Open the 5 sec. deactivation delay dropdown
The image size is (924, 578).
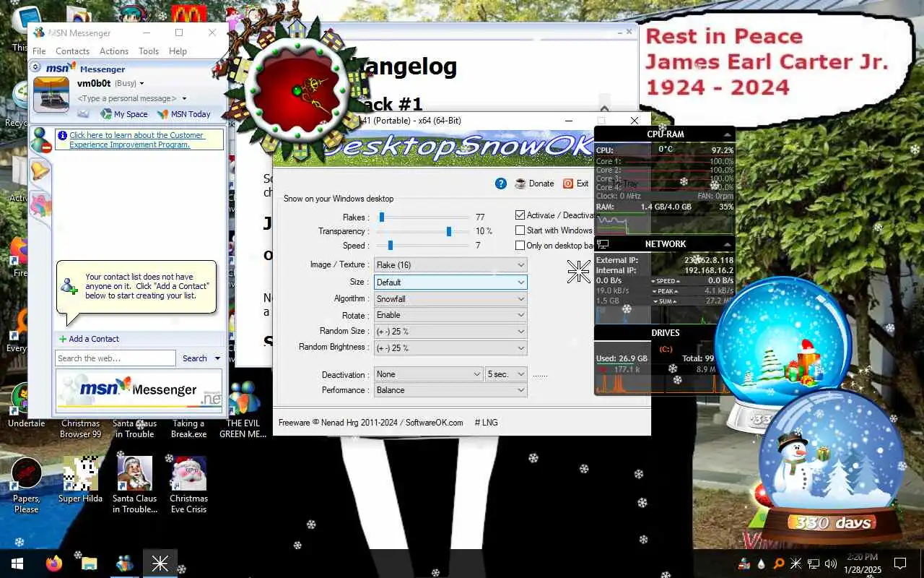pyautogui.click(x=507, y=374)
